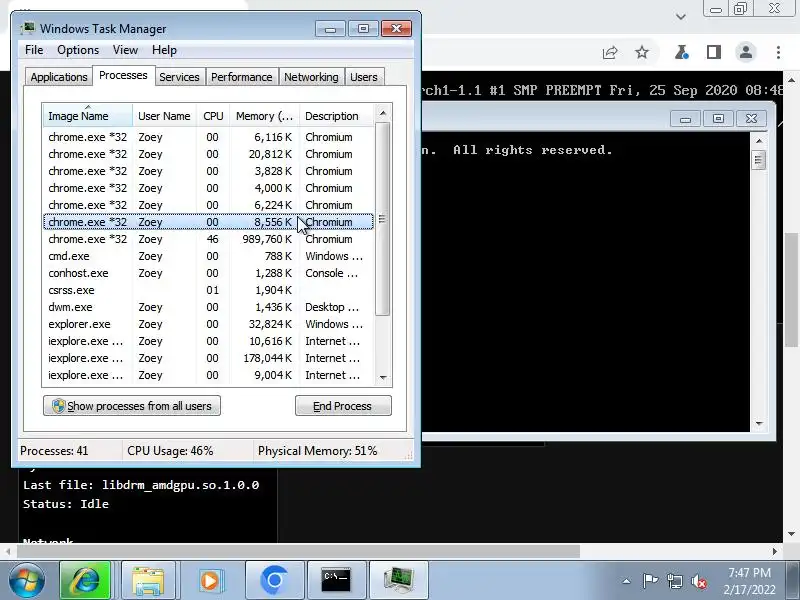
Task: Click the network icon in system tray
Action: (x=674, y=581)
